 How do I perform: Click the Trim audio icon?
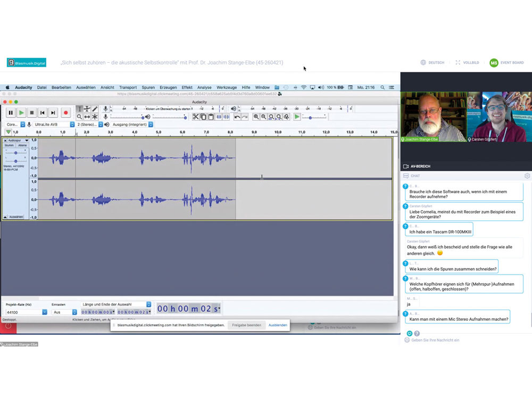click(x=219, y=117)
